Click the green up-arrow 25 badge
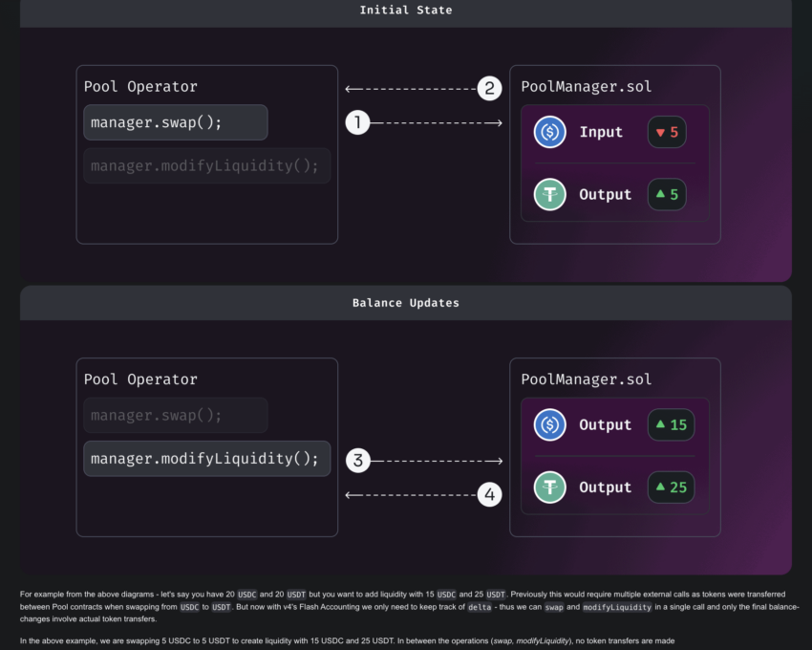The height and width of the screenshot is (650, 812). point(671,487)
